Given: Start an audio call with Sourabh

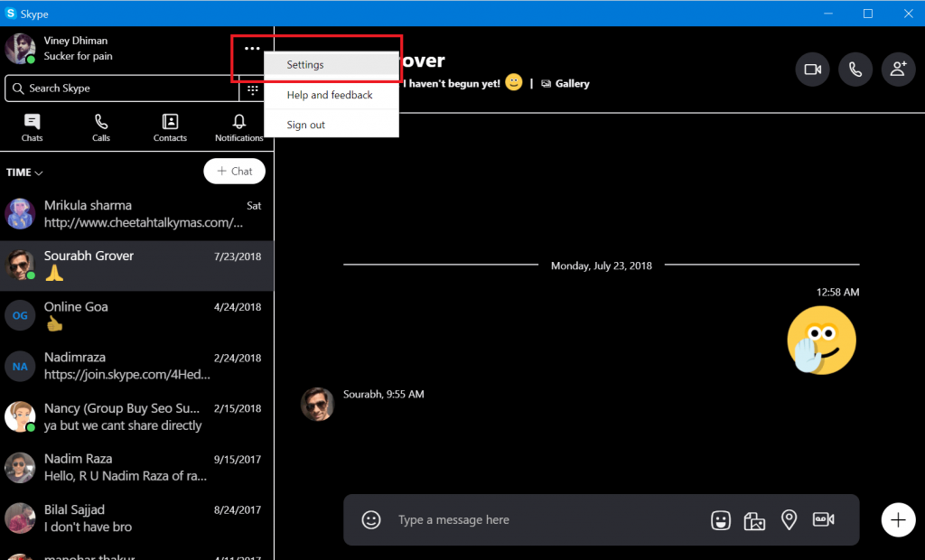Looking at the screenshot, I should 855,69.
